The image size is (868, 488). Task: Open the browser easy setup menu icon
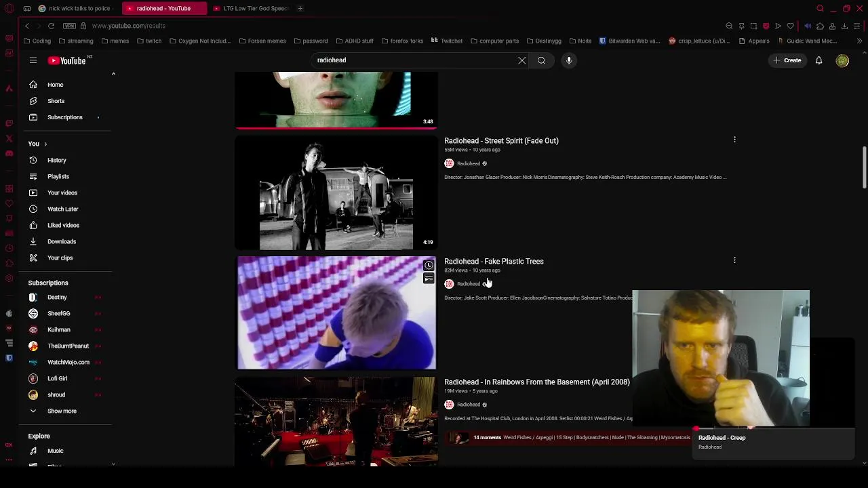[857, 26]
